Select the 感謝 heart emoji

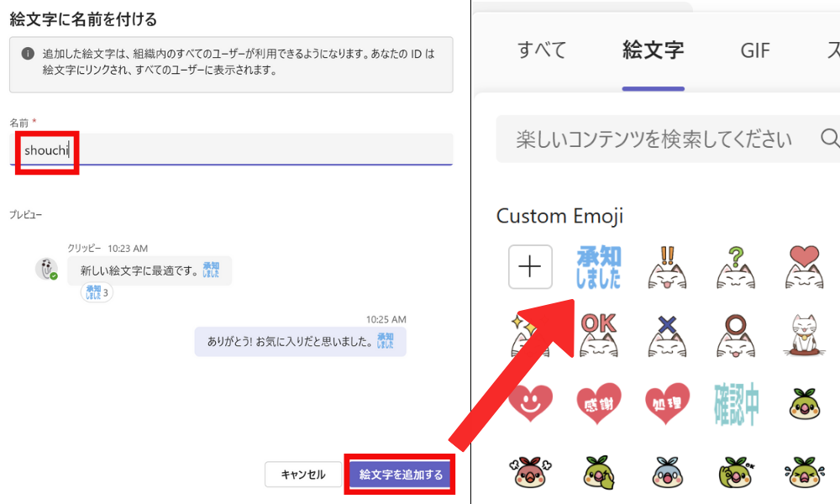(598, 404)
